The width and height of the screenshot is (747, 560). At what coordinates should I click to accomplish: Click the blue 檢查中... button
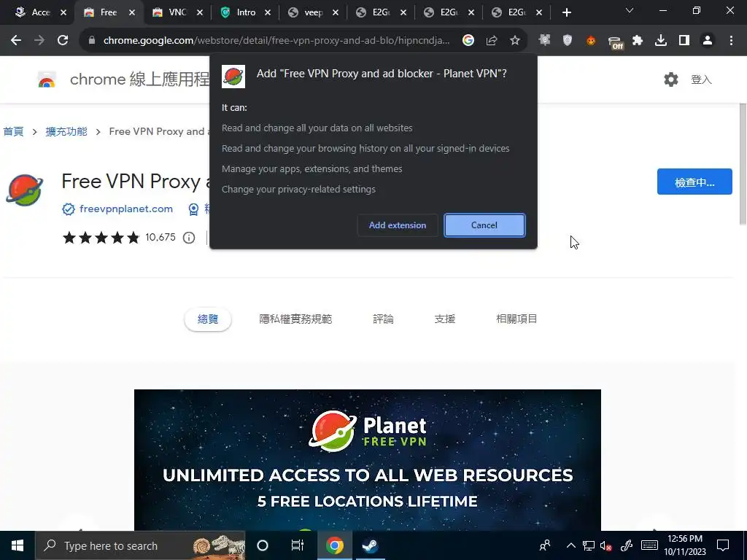[x=694, y=182]
